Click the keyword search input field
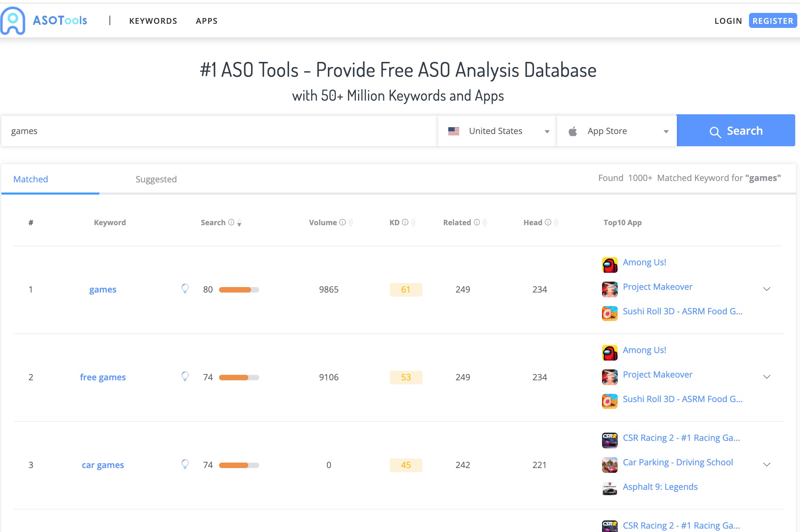Screen dimensions: 800x532 [x=218, y=131]
